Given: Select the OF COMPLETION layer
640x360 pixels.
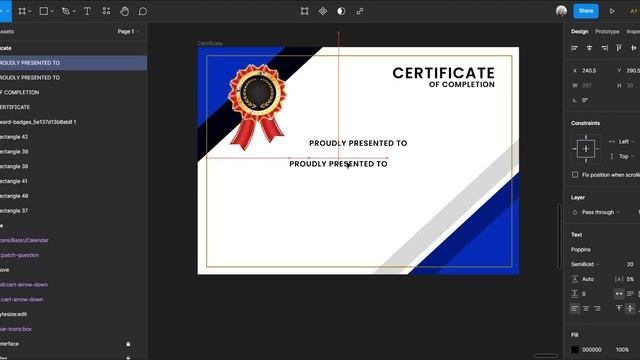Looking at the screenshot, I should (73, 92).
